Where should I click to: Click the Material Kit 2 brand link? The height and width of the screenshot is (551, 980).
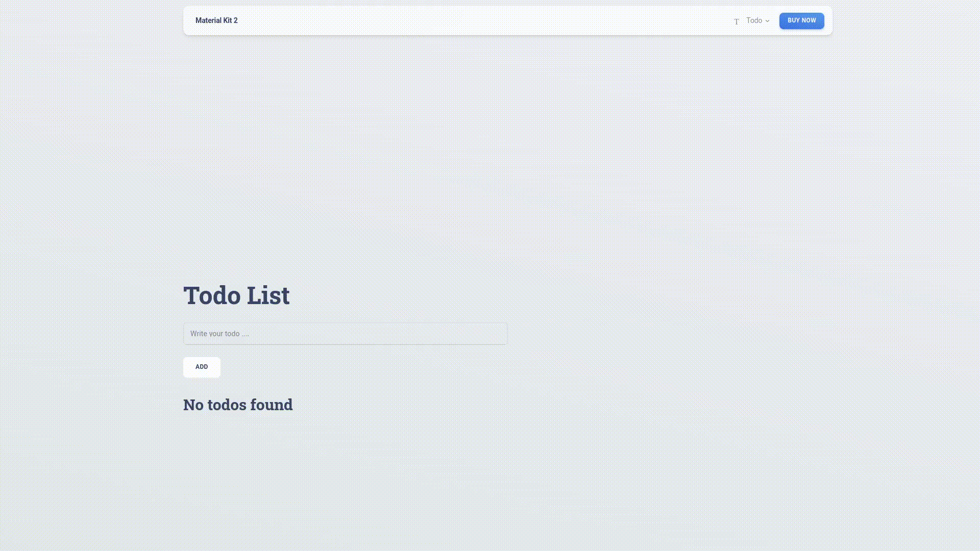pyautogui.click(x=216, y=20)
